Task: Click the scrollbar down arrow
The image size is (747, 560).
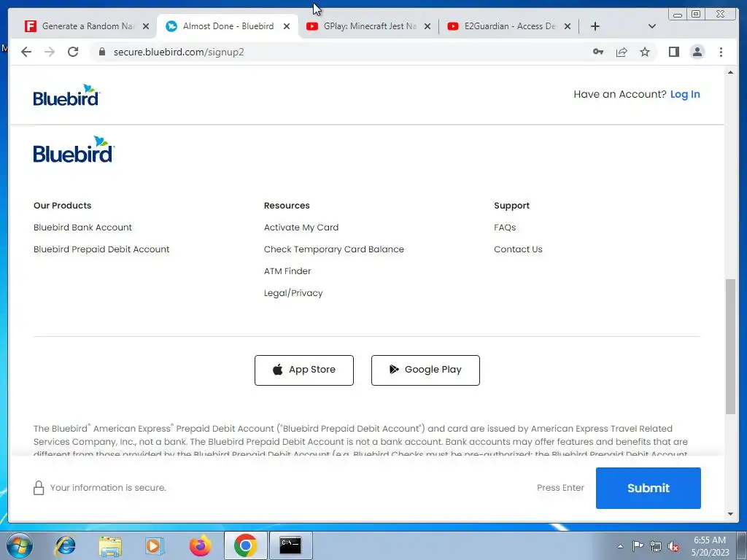Action: tap(730, 514)
